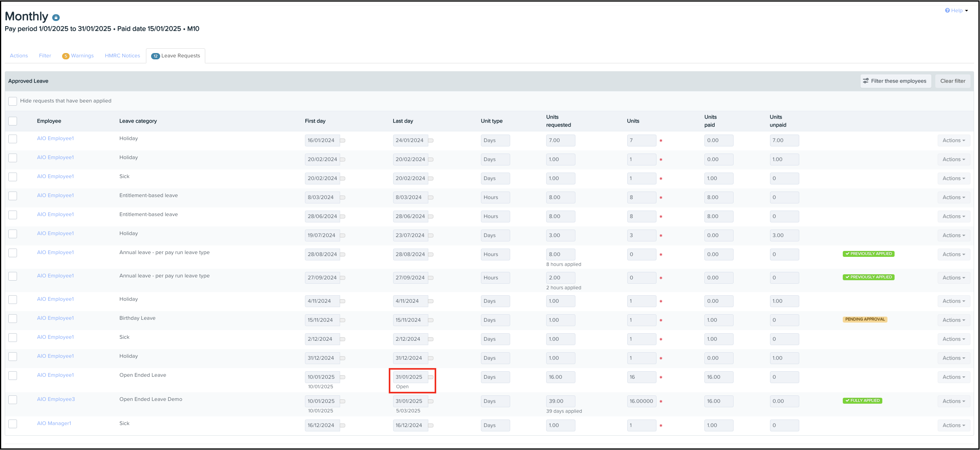
Task: Click the Filter these employees sliders icon
Action: pos(866,81)
